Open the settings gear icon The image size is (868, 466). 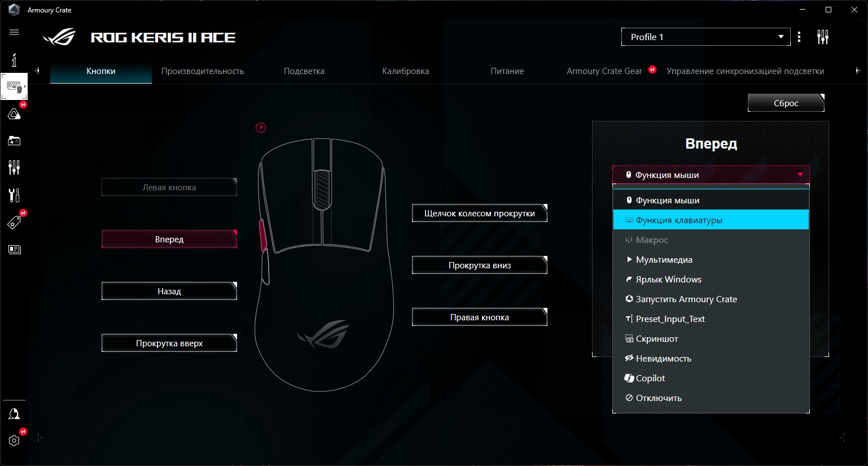tap(14, 441)
